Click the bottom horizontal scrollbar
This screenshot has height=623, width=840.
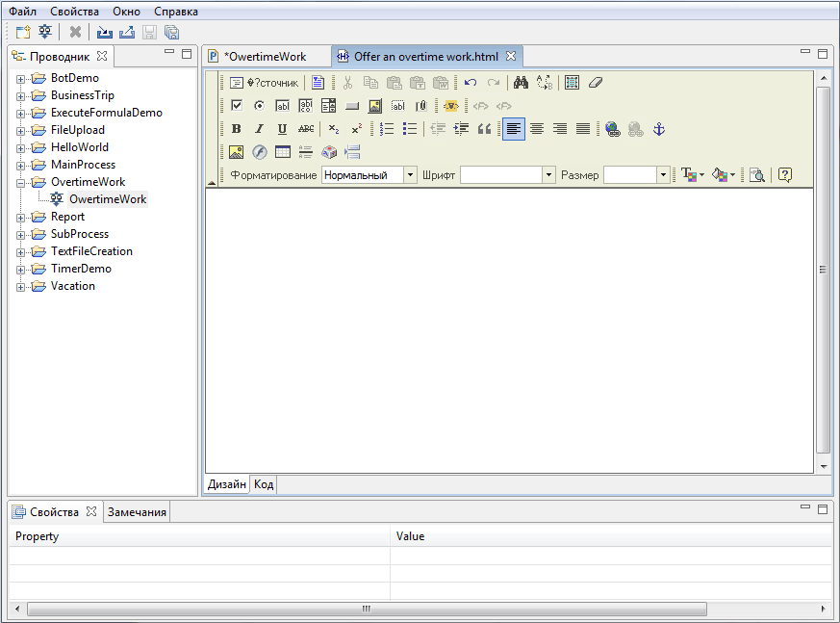pyautogui.click(x=366, y=609)
